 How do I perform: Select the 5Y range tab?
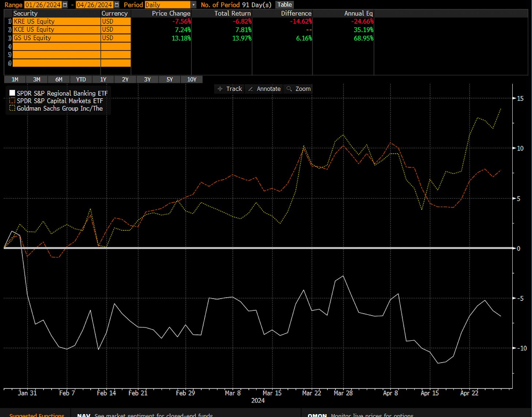point(170,79)
